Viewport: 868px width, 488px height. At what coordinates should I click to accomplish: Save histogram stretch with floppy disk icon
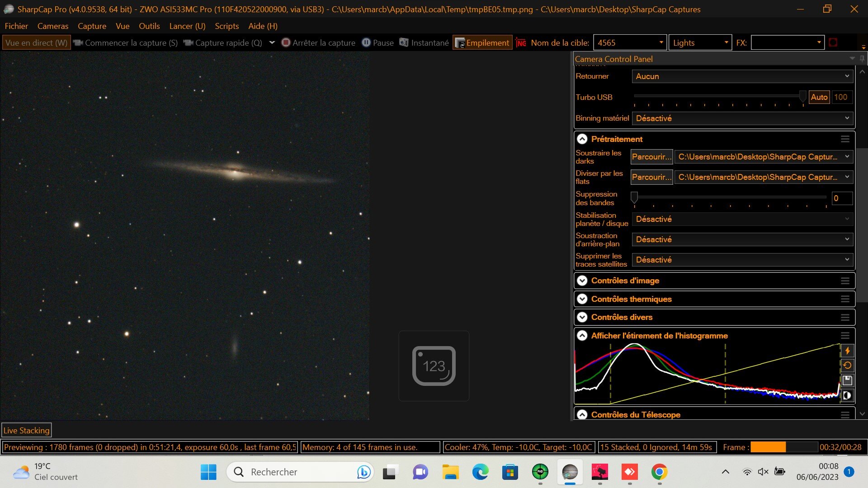(847, 380)
